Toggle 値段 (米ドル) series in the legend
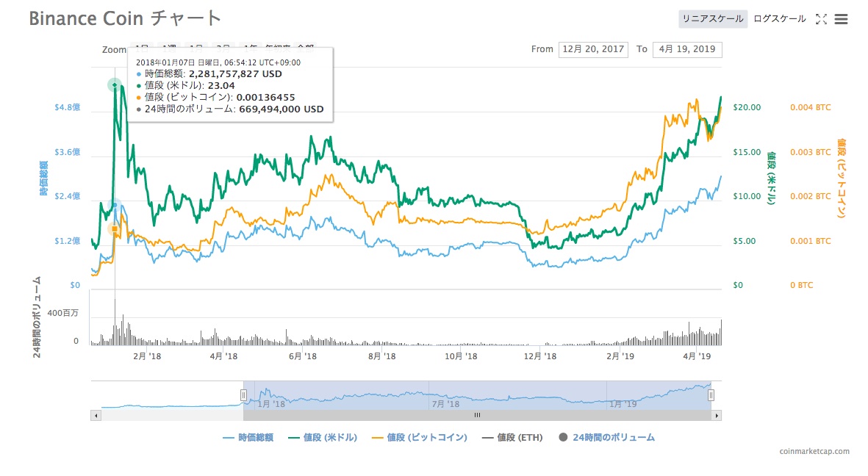Viewport: 868px width, 476px height. (x=323, y=438)
